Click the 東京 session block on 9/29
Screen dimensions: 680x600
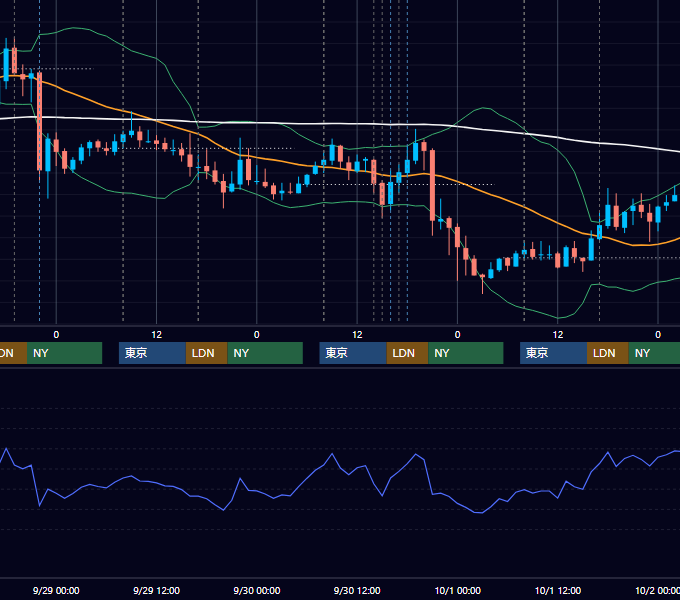[x=152, y=353]
